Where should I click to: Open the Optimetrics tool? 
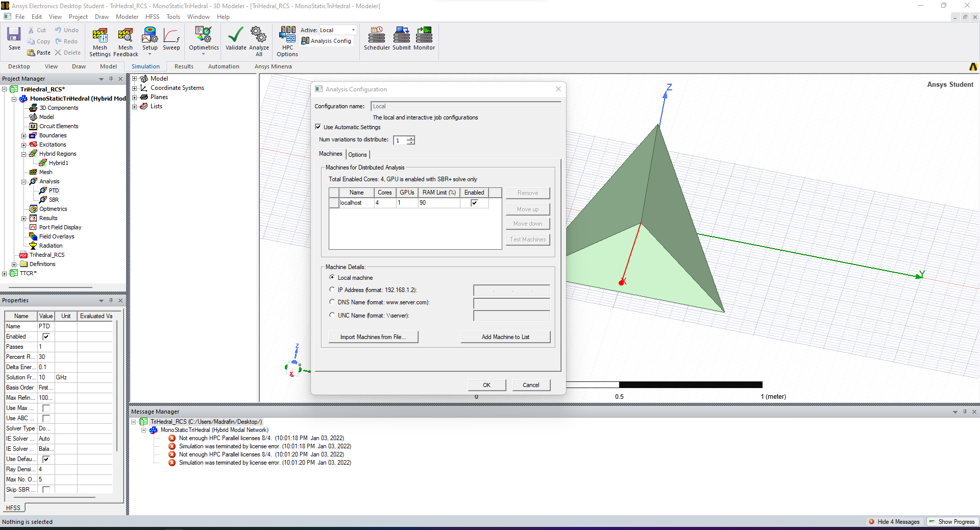click(203, 35)
